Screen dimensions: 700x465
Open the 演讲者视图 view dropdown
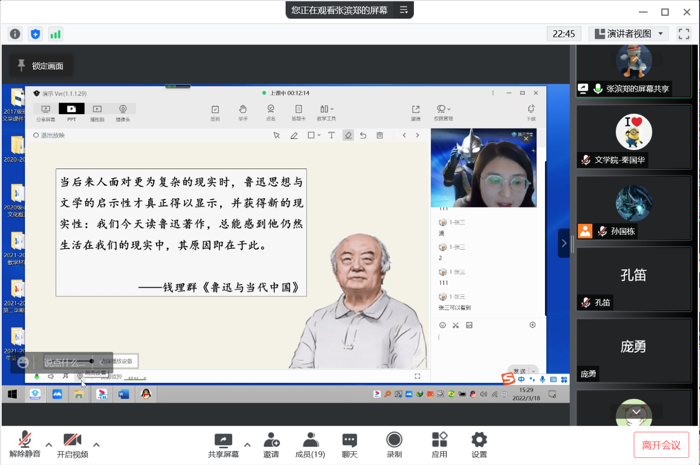[x=629, y=34]
